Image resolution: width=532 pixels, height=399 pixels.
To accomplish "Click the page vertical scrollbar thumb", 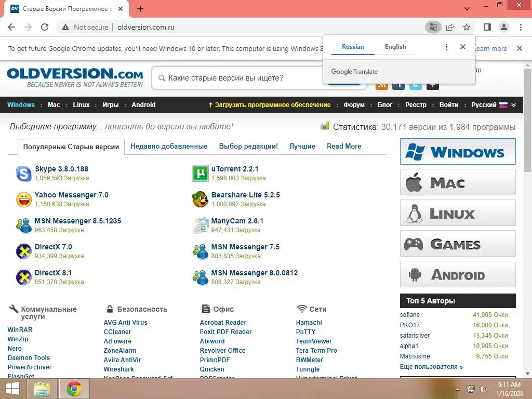I will point(527,121).
